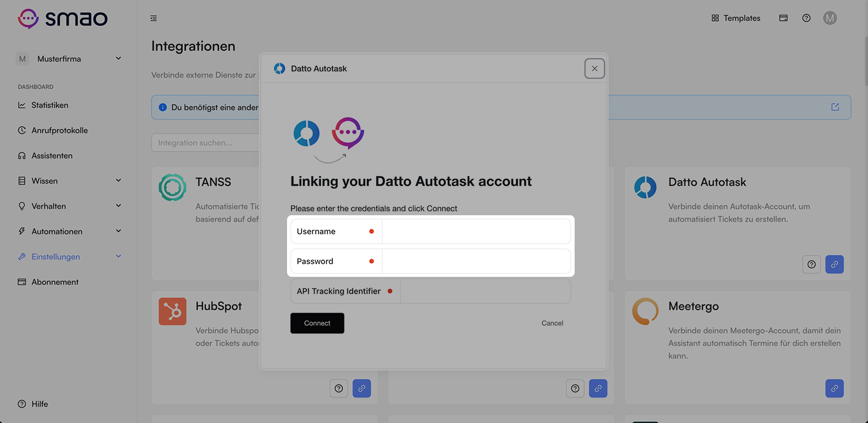Click the external link icon in the info banner
868x423 pixels.
coord(835,107)
